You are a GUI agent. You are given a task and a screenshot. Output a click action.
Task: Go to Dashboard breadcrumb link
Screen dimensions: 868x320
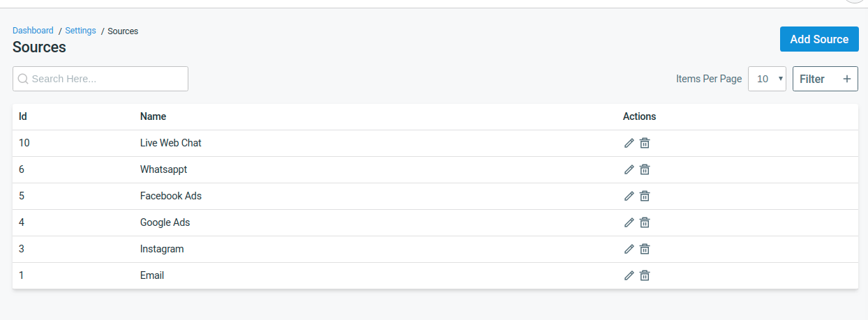click(x=33, y=31)
